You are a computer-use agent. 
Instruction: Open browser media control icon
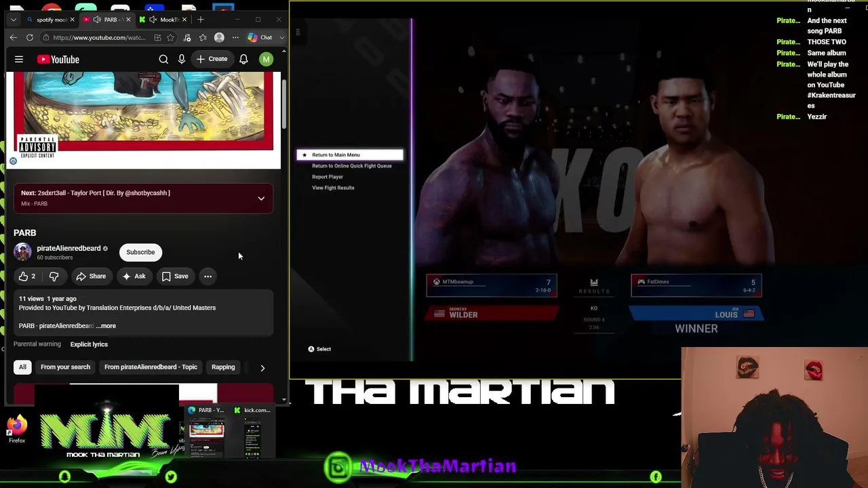187,38
